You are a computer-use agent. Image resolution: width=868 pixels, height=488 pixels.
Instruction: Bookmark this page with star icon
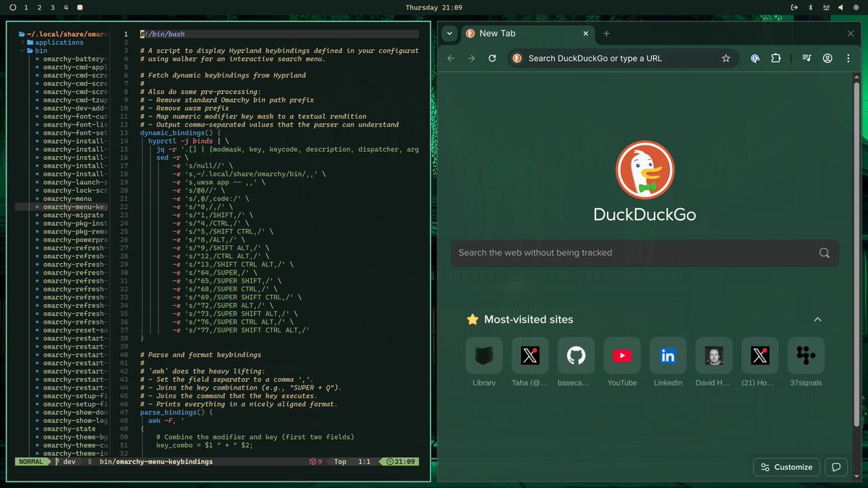coord(726,59)
